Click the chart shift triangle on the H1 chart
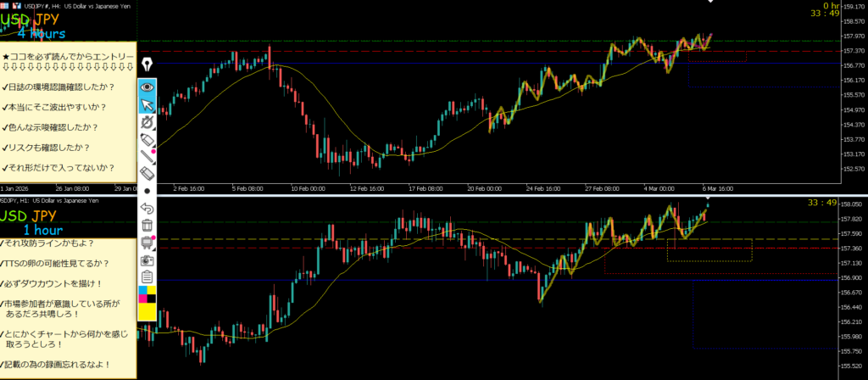Image resolution: width=868 pixels, height=380 pixels. 708,198
